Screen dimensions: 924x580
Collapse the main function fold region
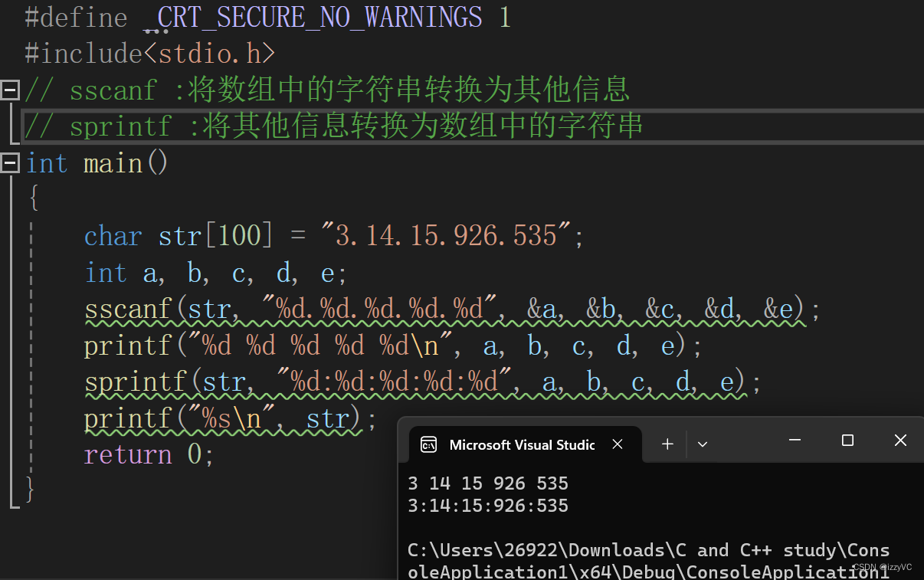[10, 162]
